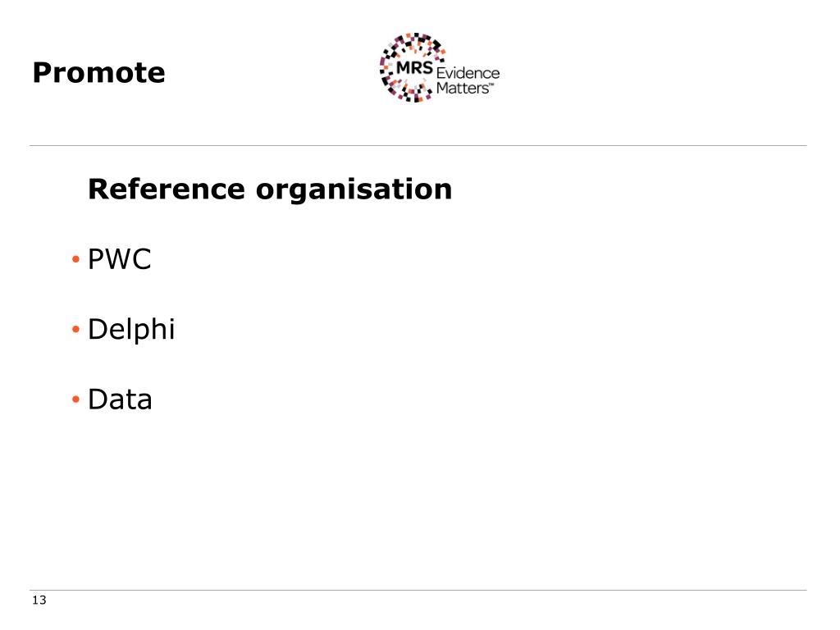Select the Promote slide title

coord(98,73)
